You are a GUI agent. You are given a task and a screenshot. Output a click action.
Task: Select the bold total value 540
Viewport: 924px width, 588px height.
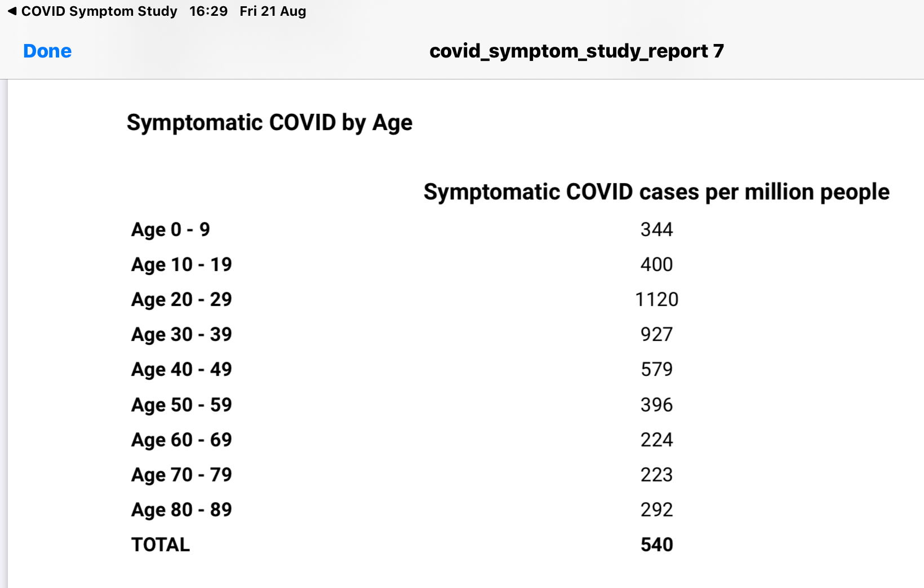tap(656, 545)
